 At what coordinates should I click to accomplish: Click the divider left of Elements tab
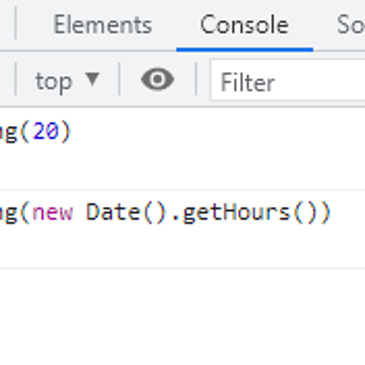(15, 23)
